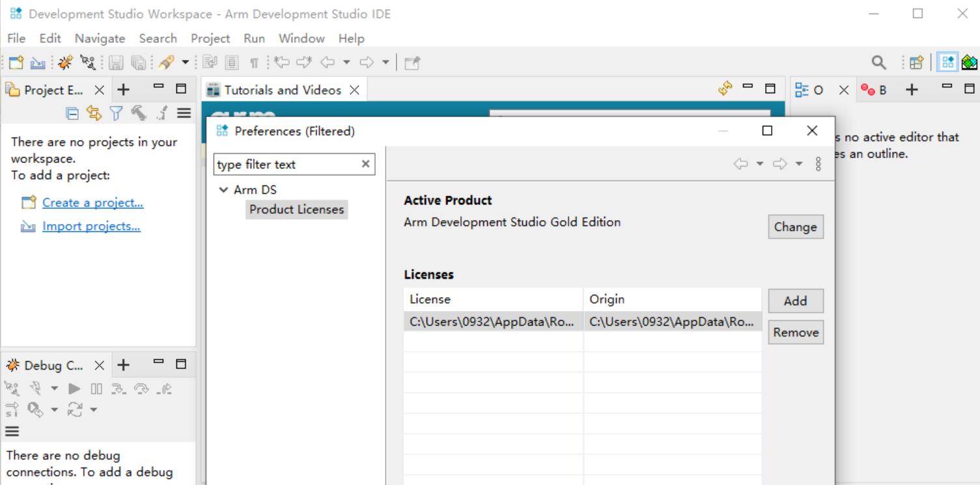The height and width of the screenshot is (485, 980).
Task: Click the main toolbar Forward arrow
Action: tap(367, 64)
